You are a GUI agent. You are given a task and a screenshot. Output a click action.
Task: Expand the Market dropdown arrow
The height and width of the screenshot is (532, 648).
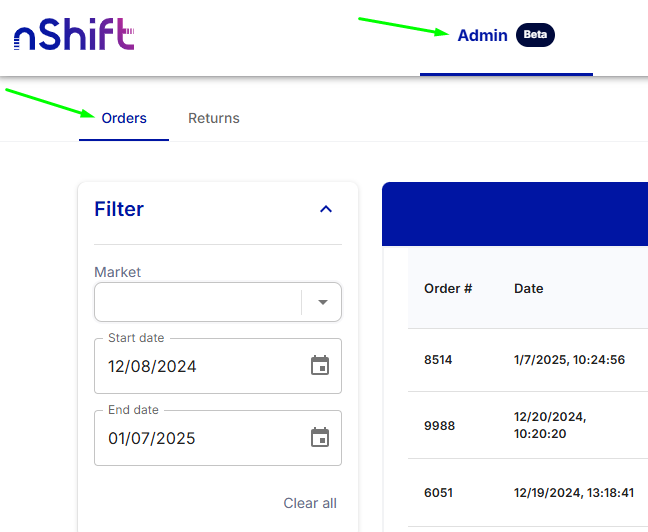pyautogui.click(x=322, y=302)
